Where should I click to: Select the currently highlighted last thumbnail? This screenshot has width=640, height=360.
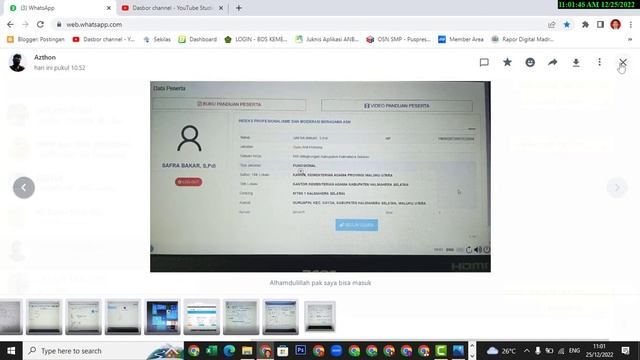(x=320, y=317)
